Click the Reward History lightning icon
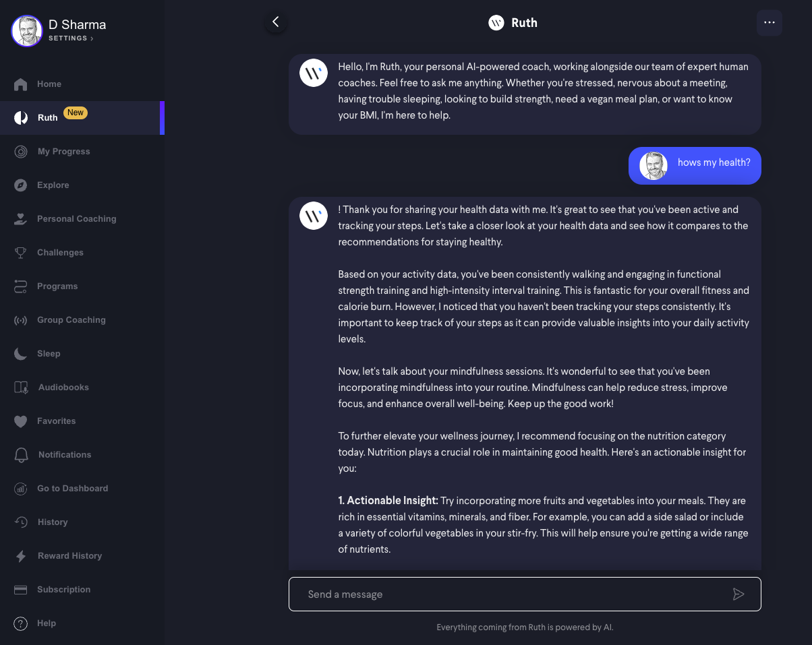The width and height of the screenshot is (812, 645). point(21,556)
